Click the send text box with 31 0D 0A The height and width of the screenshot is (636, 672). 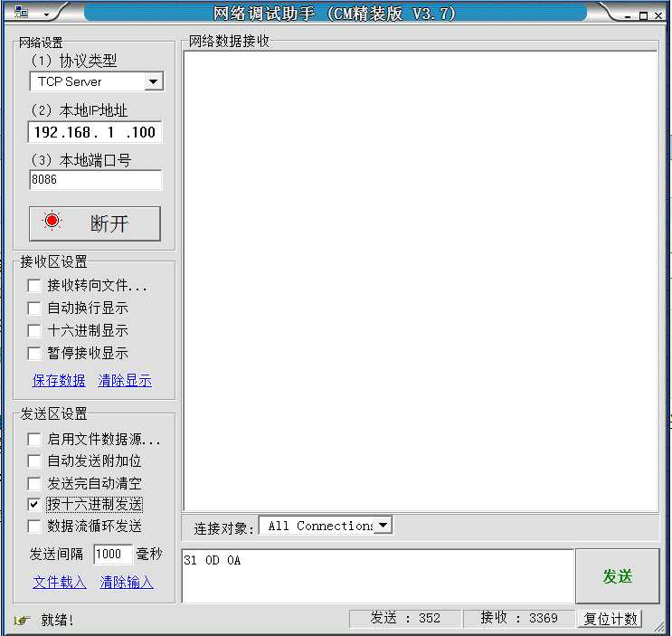[x=377, y=575]
